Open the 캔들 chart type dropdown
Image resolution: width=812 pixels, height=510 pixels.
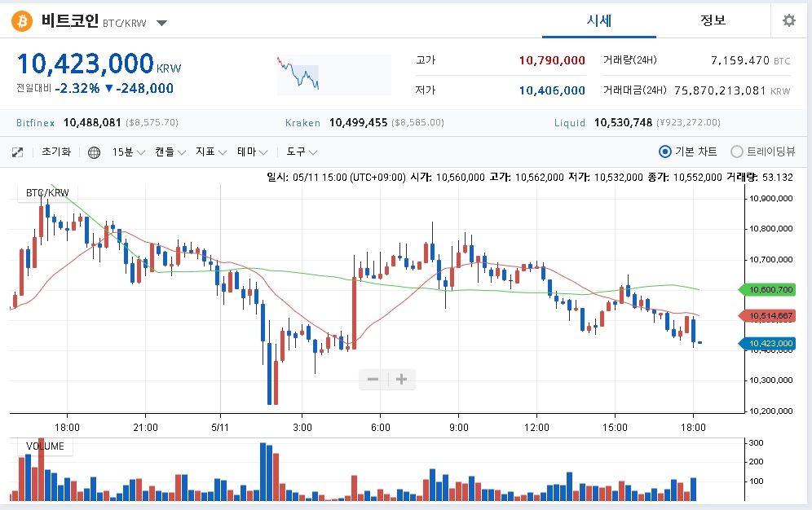point(170,152)
